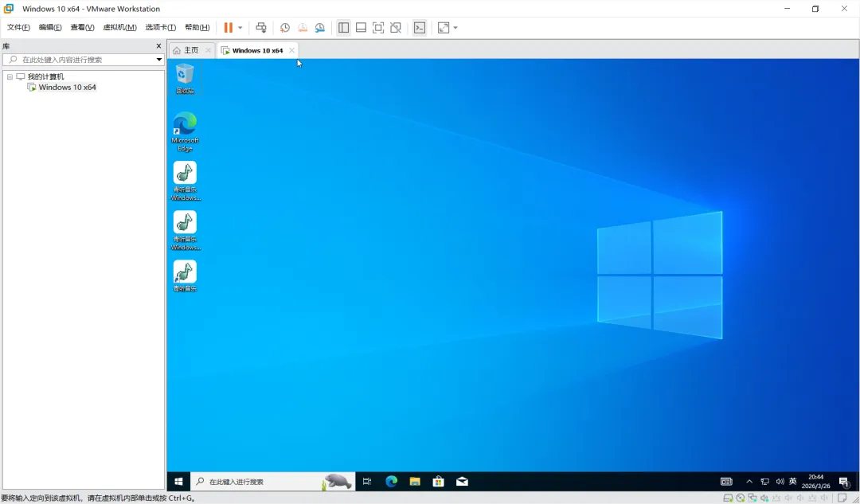Toggle the library sidebar visibility
This screenshot has width=860, height=504.
343,27
